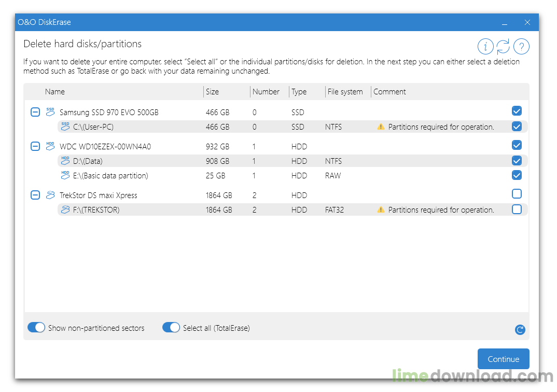This screenshot has width=557, height=392.
Task: Refresh the disk list with circular arrows icon
Action: coord(503,46)
